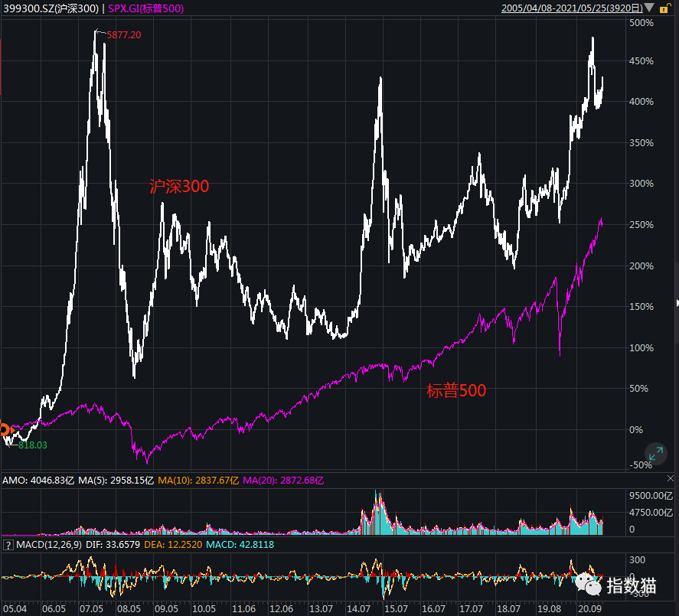The image size is (679, 616).
Task: Click the 09.05 date on time axis
Action: (167, 608)
